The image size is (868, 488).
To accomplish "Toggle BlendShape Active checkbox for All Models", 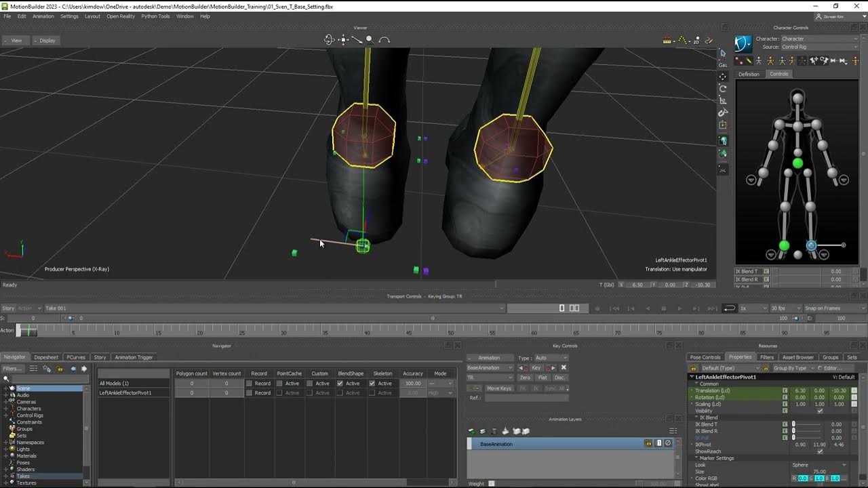I will tap(340, 384).
